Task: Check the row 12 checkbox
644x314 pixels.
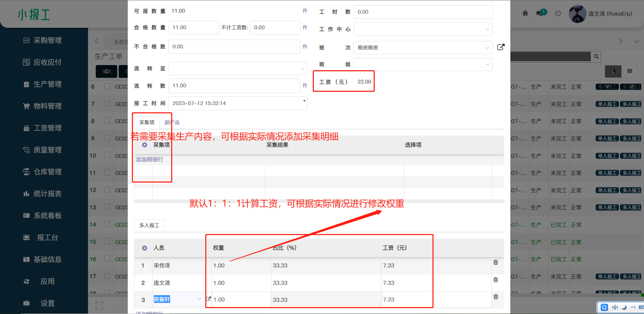Action: point(107,190)
